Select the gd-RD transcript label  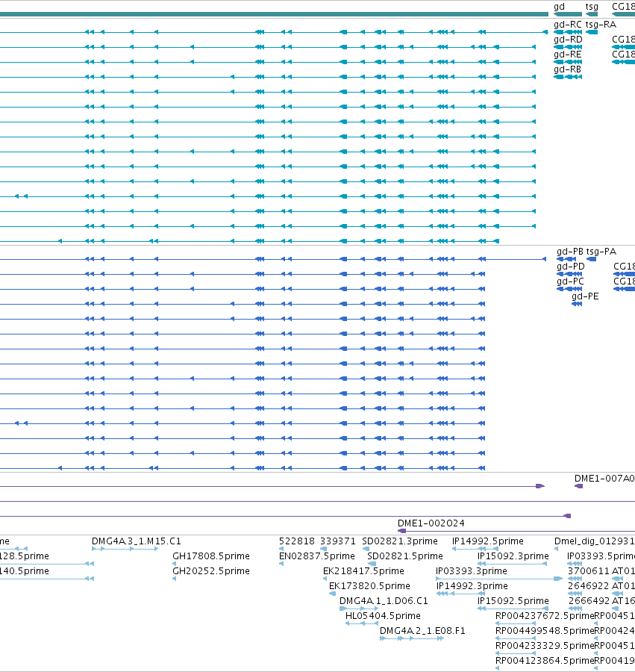[568, 40]
